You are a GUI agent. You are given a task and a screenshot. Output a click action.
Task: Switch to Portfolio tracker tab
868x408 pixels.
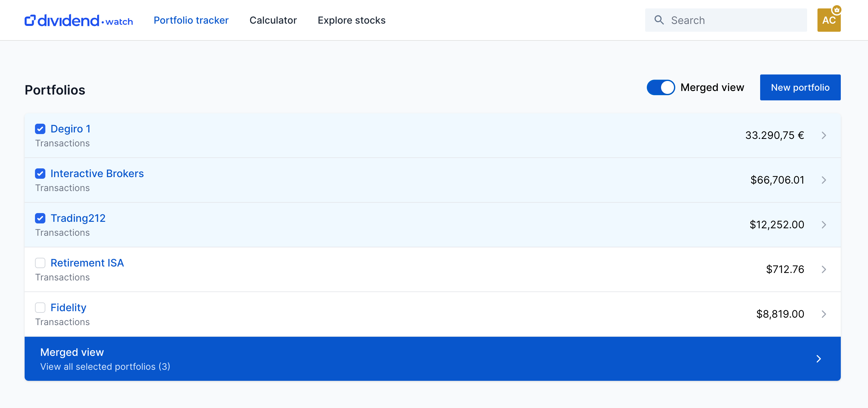pos(191,20)
